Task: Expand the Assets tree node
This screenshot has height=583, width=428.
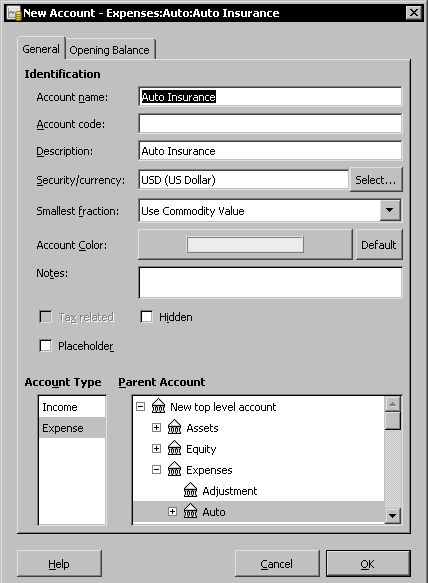Action: pyautogui.click(x=157, y=428)
